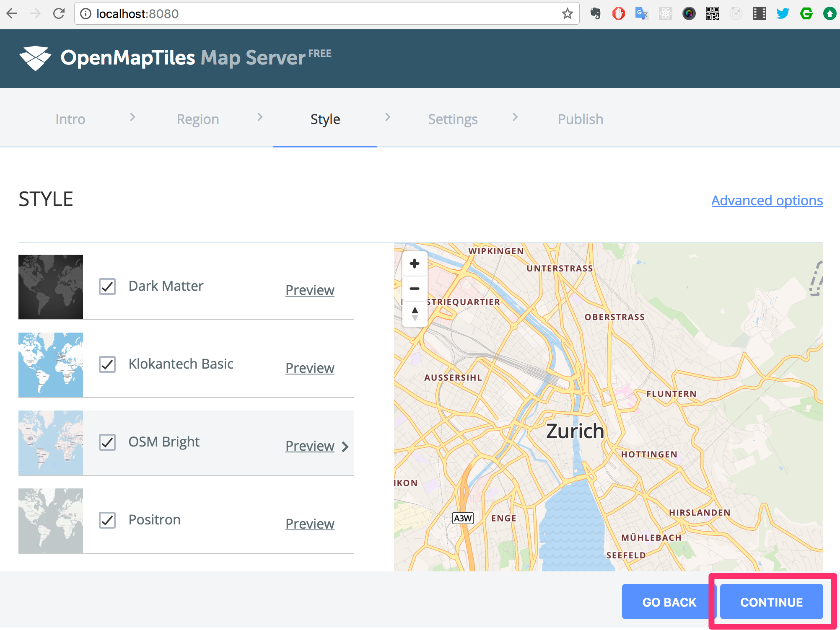Screen dimensions: 840x630
Task: Preview the OSM Bright style
Action: [310, 446]
